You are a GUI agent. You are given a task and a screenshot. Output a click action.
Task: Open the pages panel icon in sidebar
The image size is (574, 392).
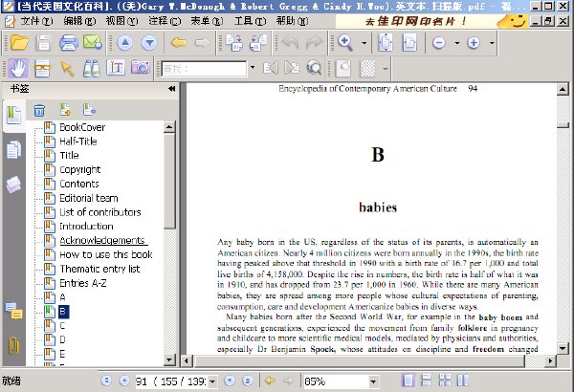pyautogui.click(x=13, y=150)
